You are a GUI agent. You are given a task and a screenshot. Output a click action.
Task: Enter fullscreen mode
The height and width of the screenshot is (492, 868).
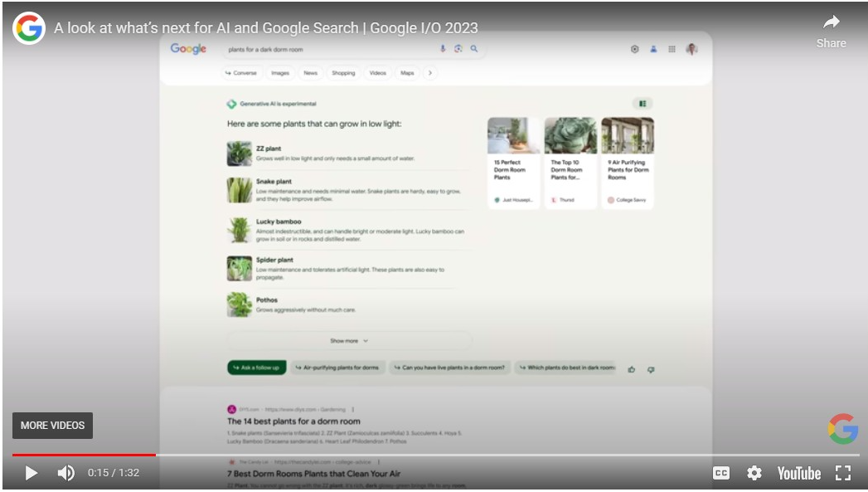(843, 473)
